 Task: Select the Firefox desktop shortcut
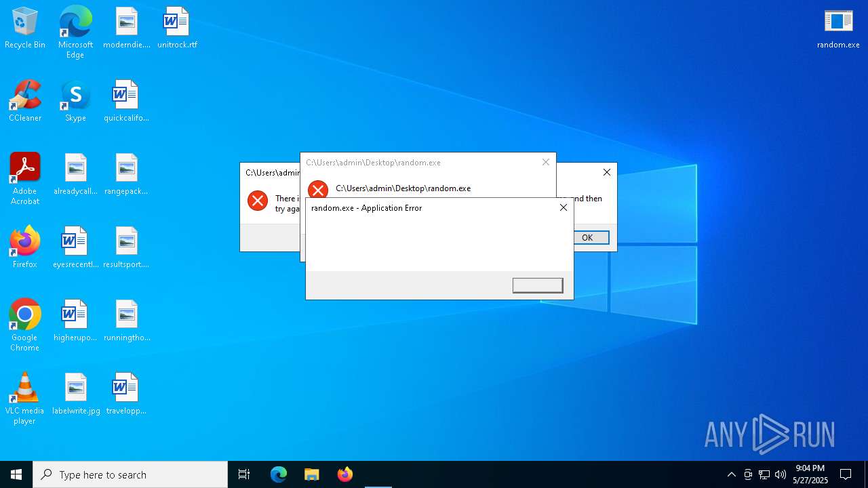coord(25,248)
